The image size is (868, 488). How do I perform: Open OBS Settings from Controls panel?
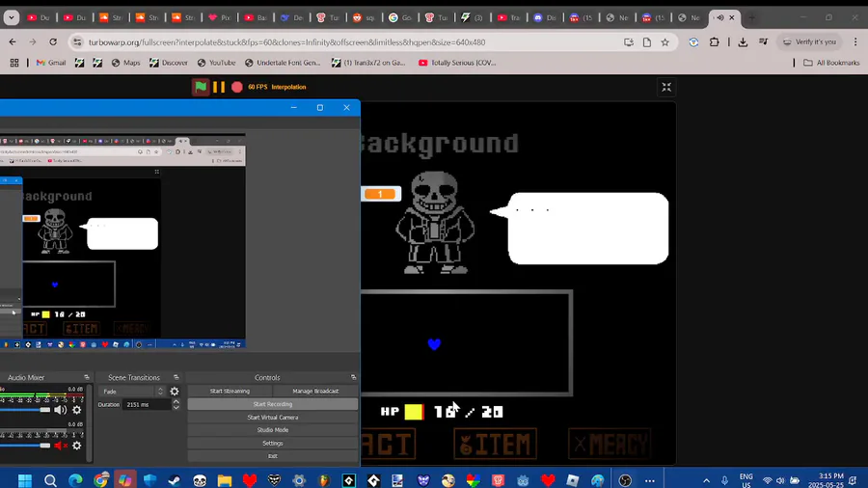[273, 444]
